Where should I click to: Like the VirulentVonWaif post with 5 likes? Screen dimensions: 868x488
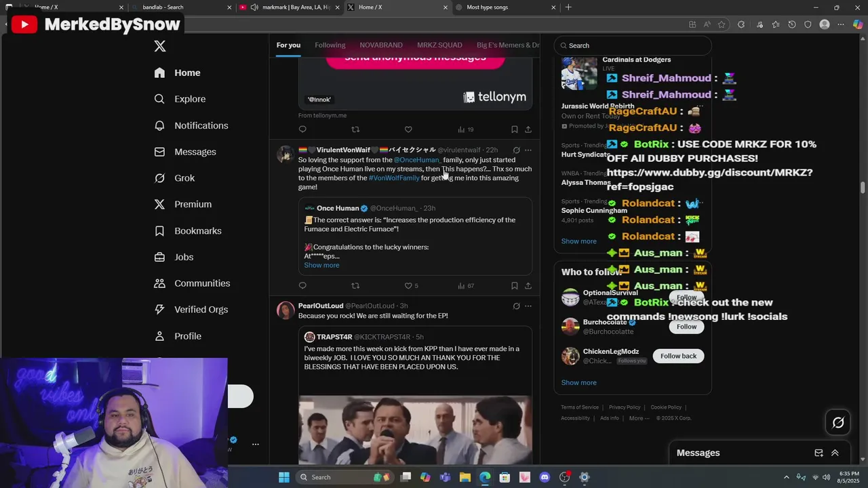pyautogui.click(x=412, y=286)
